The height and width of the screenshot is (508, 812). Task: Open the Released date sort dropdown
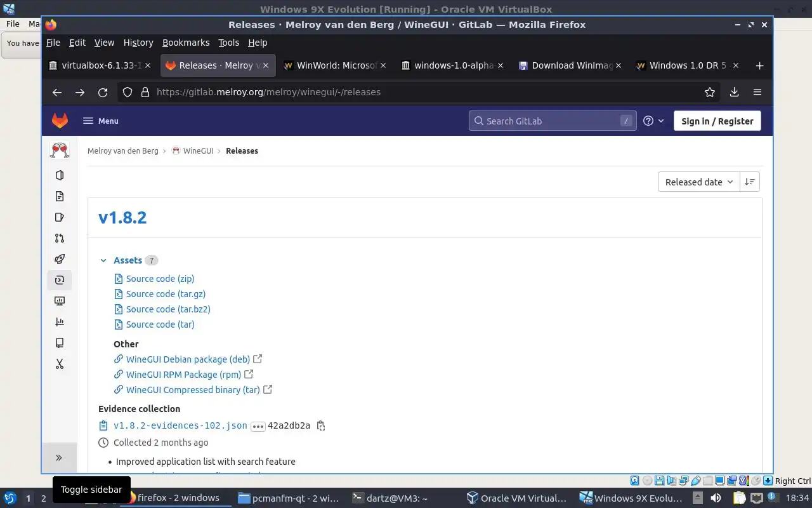(698, 182)
